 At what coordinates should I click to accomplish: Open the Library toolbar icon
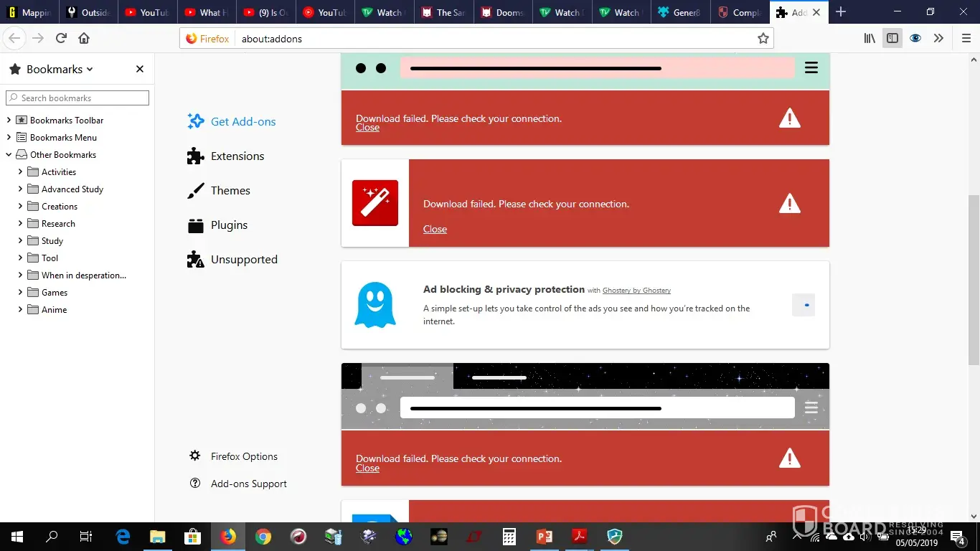point(870,39)
